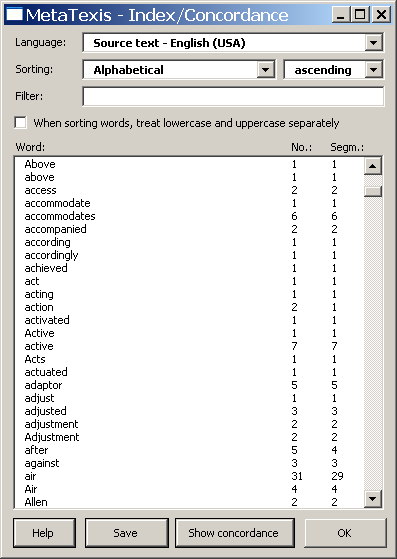Viewport: 397px width, 559px height.
Task: Minimize the Index/Concordance window
Action: point(340,15)
